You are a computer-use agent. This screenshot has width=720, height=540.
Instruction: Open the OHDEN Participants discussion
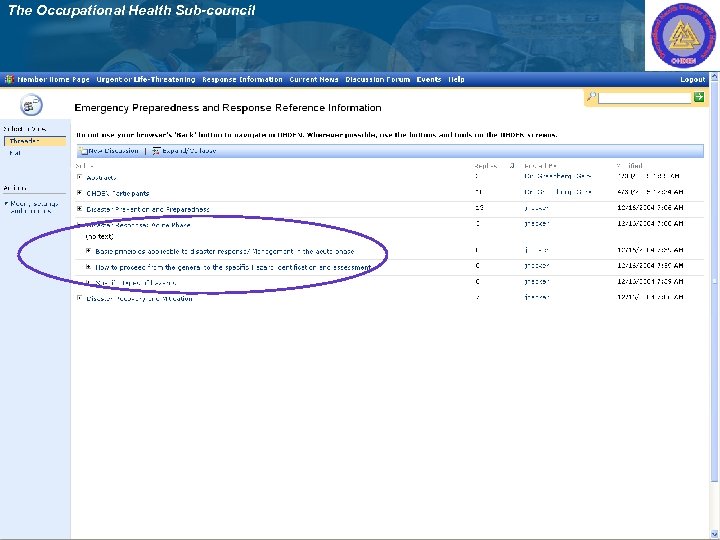click(118, 194)
